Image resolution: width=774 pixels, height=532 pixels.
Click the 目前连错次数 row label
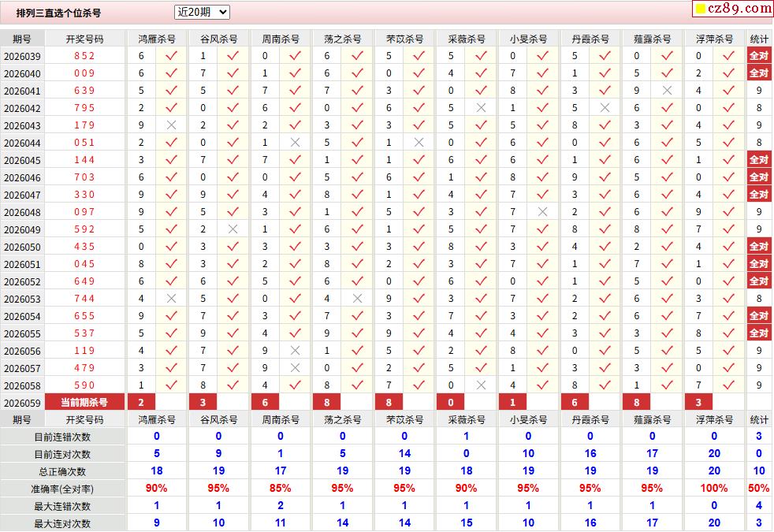(62, 437)
